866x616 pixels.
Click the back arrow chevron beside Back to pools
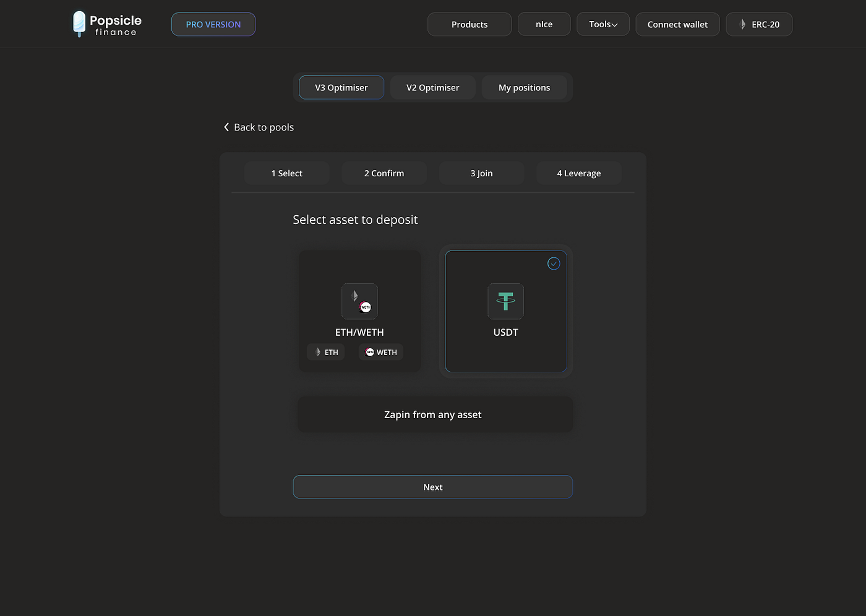click(x=226, y=127)
